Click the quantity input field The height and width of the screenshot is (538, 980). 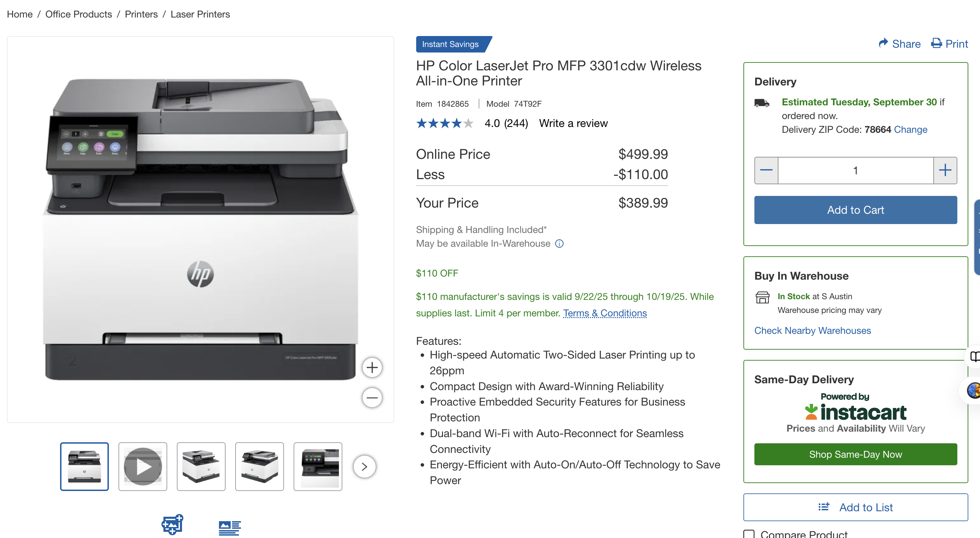[x=855, y=170]
